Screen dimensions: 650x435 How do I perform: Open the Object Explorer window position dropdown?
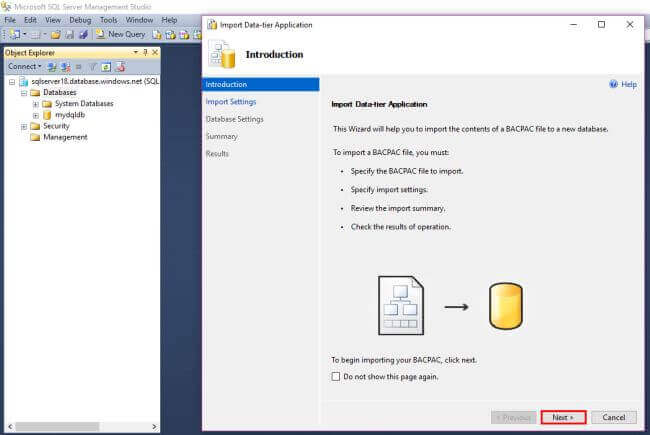pos(136,52)
